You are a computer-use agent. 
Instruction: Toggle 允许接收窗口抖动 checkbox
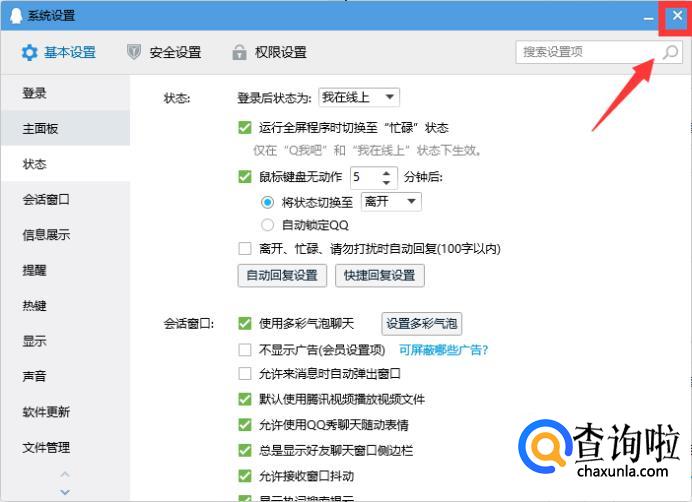[x=244, y=476]
